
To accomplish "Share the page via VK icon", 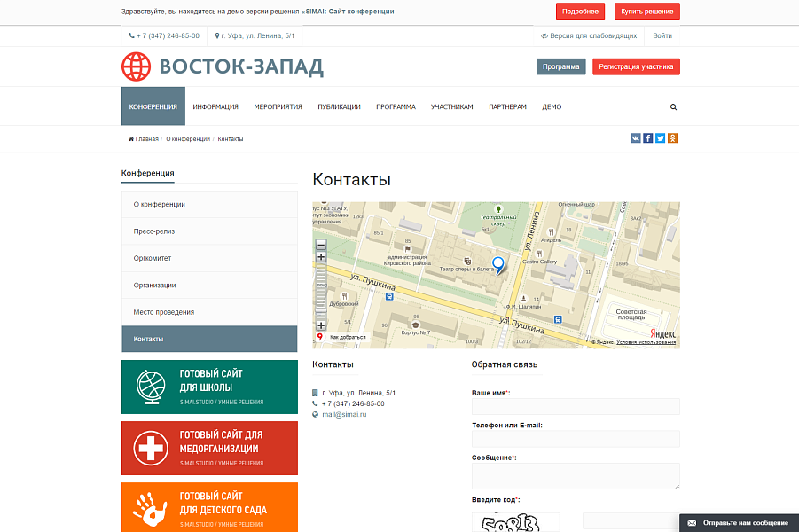I will 635,138.
